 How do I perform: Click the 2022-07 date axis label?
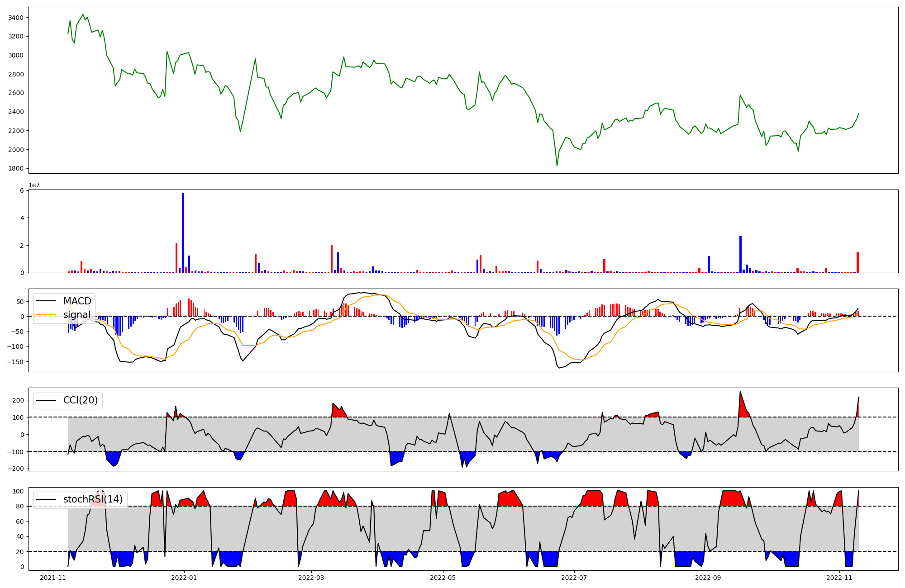(x=574, y=578)
